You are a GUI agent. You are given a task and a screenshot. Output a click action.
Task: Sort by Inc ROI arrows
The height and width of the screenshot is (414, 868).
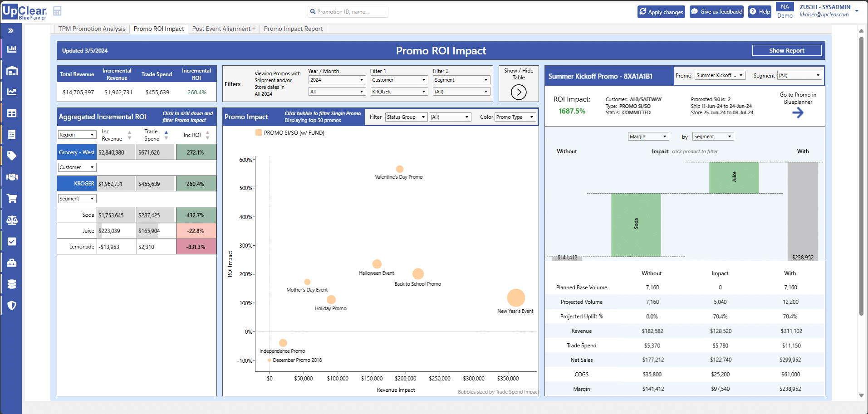click(207, 135)
